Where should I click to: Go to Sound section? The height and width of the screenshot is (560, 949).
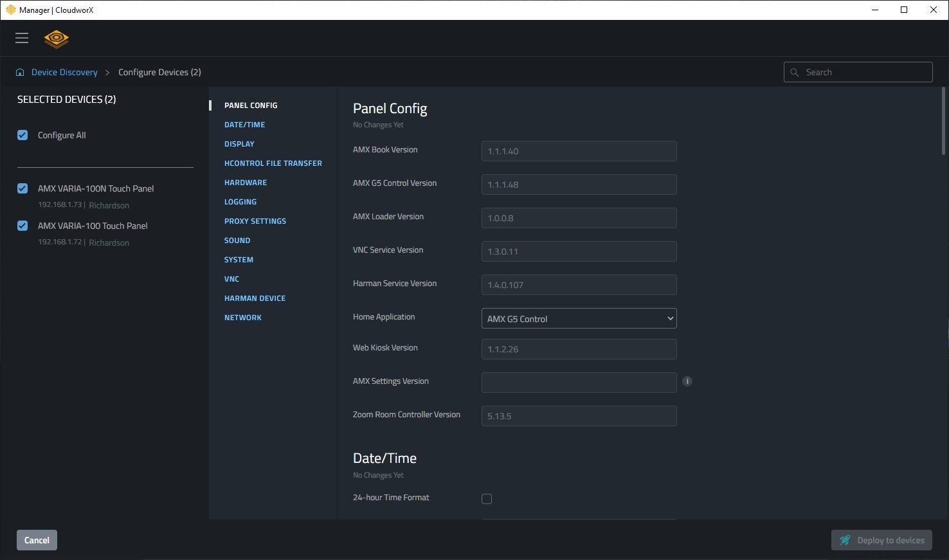[x=237, y=240]
